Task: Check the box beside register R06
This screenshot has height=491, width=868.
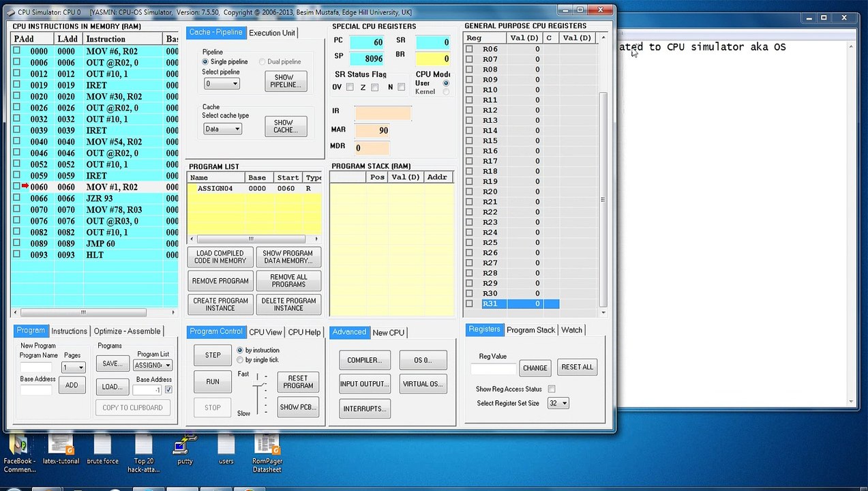Action: pos(469,49)
